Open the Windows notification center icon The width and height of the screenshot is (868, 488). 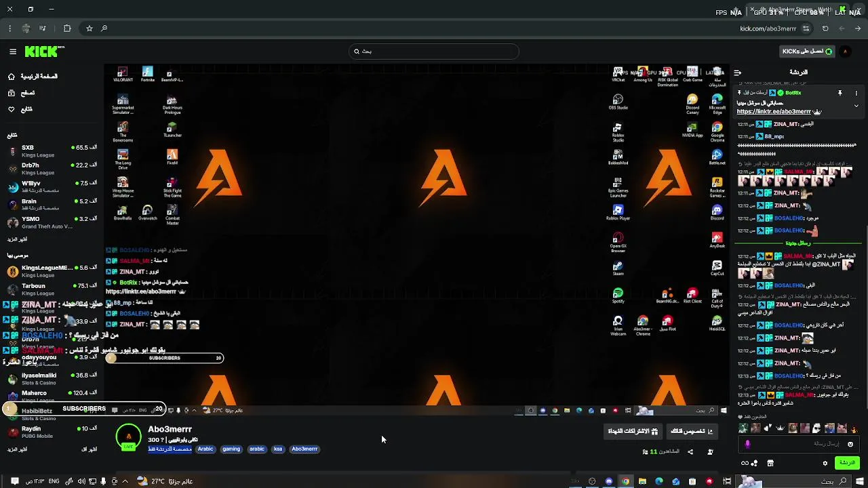tap(15, 481)
